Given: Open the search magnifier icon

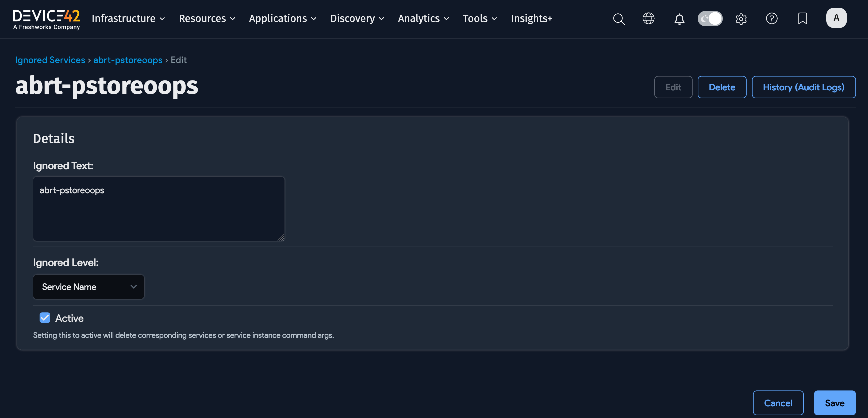Looking at the screenshot, I should pyautogui.click(x=619, y=19).
